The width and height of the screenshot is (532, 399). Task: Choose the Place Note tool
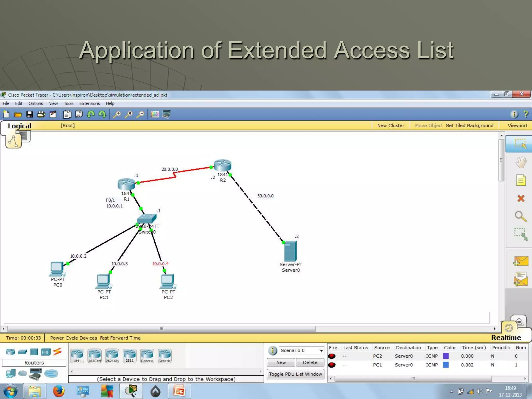coord(521,180)
